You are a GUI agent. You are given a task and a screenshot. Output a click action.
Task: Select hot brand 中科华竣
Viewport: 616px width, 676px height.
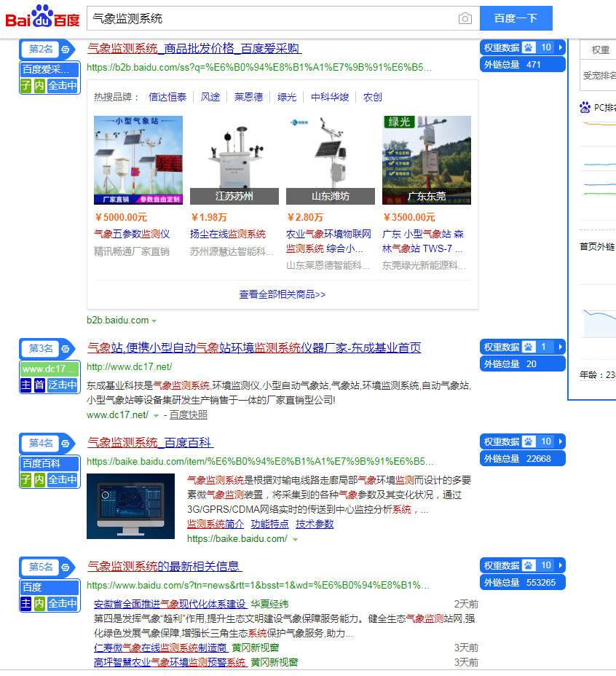(330, 97)
